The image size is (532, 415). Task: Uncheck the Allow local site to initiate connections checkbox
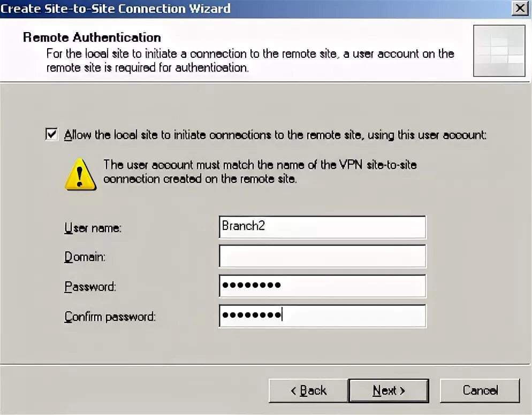click(51, 134)
